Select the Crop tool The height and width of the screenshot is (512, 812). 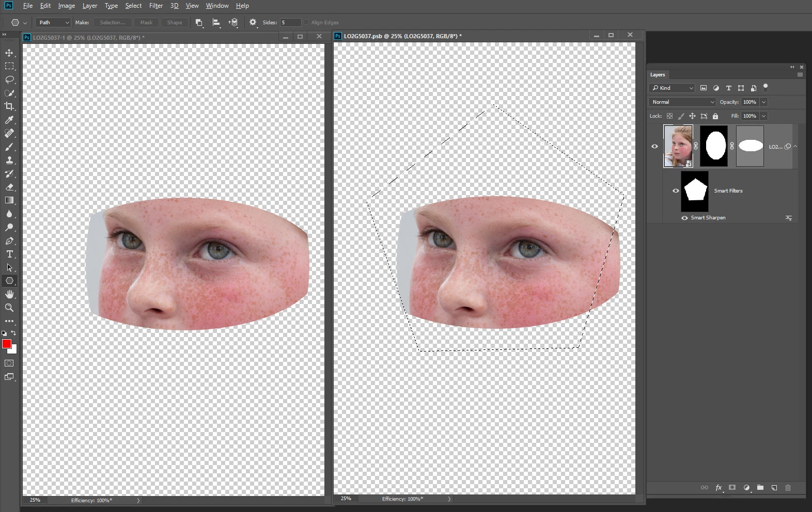[9, 106]
